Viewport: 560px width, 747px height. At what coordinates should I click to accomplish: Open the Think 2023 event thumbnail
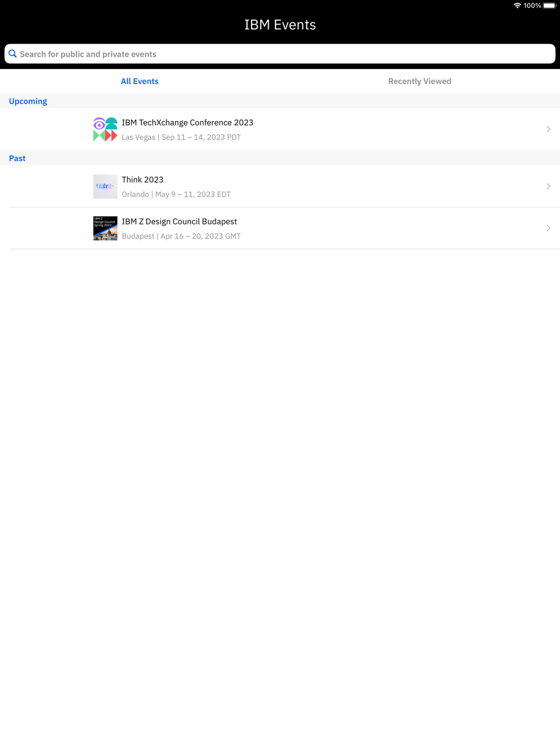pyautogui.click(x=105, y=186)
